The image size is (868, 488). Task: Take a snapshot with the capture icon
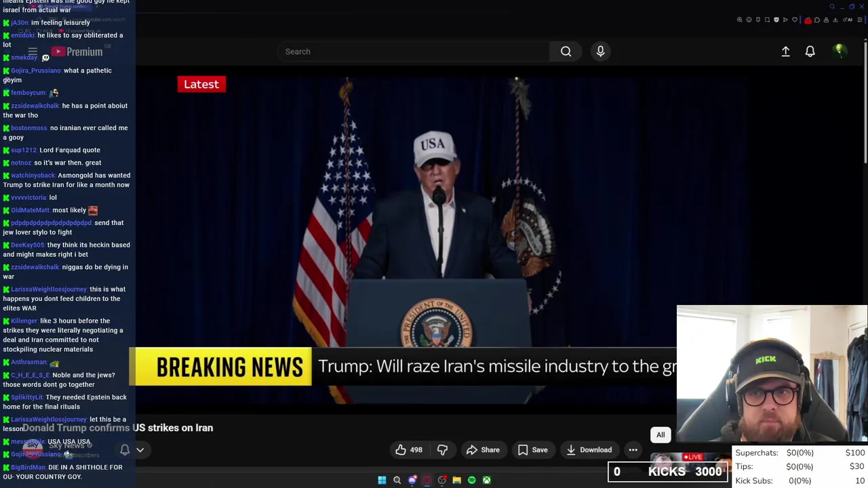click(x=767, y=20)
